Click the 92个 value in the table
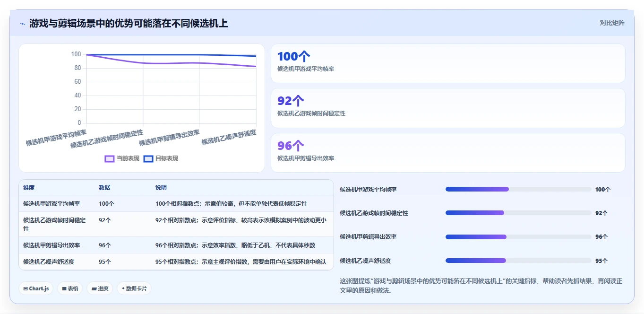Screen dimensions: 644x314 (105, 220)
